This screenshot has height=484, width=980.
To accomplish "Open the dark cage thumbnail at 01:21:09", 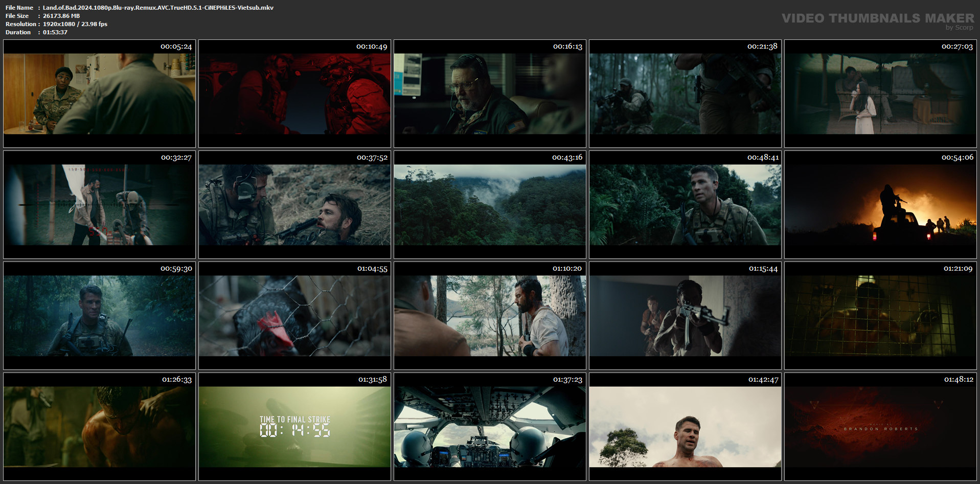I will pyautogui.click(x=880, y=316).
